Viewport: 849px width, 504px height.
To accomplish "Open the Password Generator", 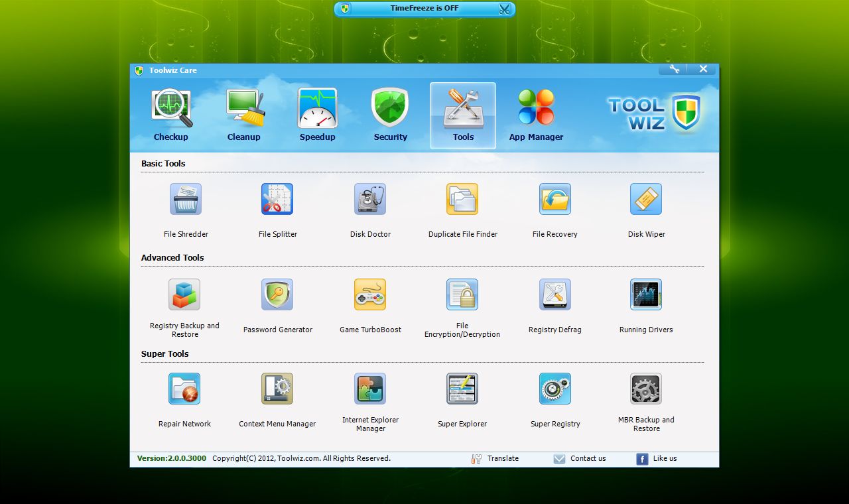I will pyautogui.click(x=277, y=294).
